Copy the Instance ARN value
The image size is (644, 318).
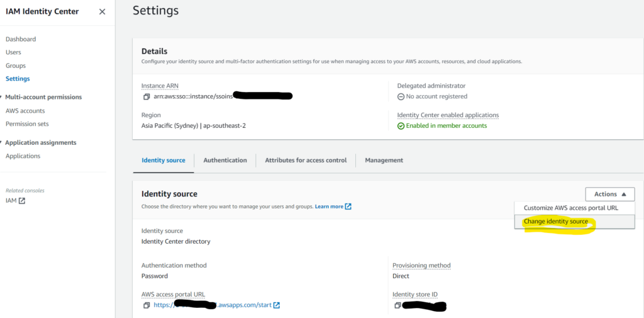click(146, 97)
